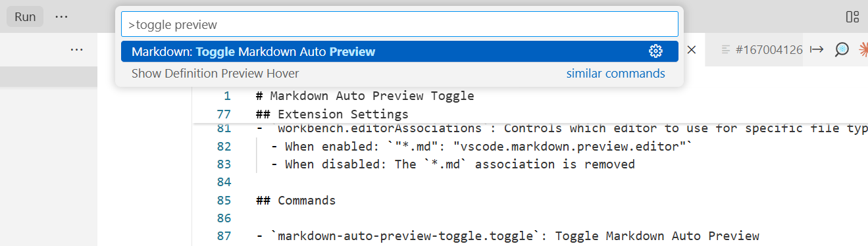The width and height of the screenshot is (868, 246).
Task: Click sticky scroll header '# Markdown Auto Preview Toggle'
Action: (365, 96)
